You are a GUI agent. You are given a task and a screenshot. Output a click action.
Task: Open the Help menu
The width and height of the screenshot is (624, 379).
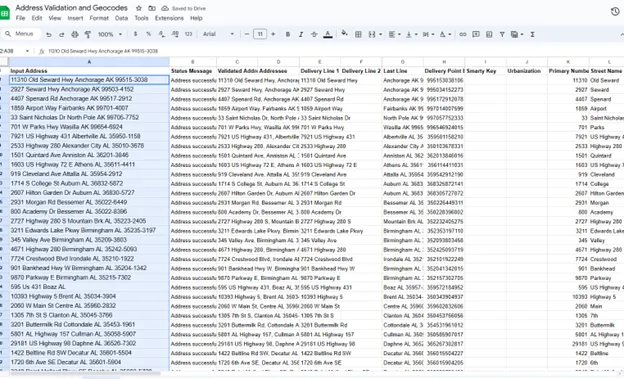click(196, 18)
